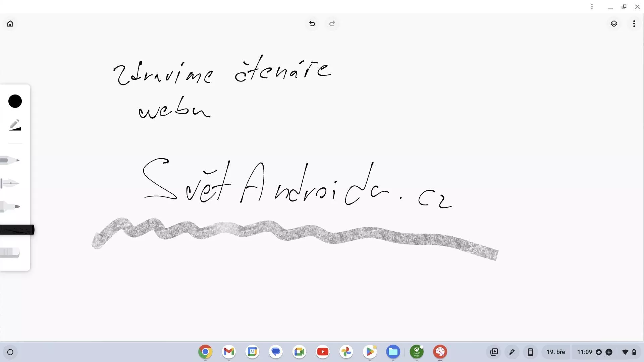This screenshot has height=362, width=644.
Task: Open the tote holding space
Action: pyautogui.click(x=494, y=352)
